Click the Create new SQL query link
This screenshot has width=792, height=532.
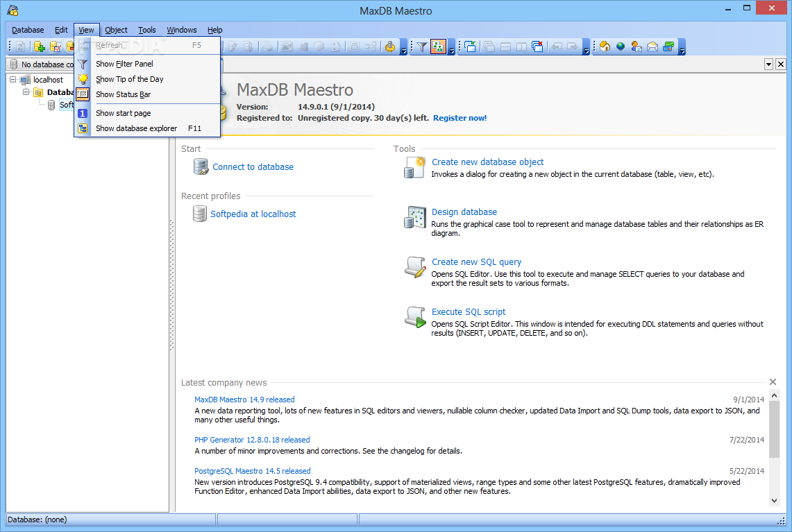click(x=476, y=262)
